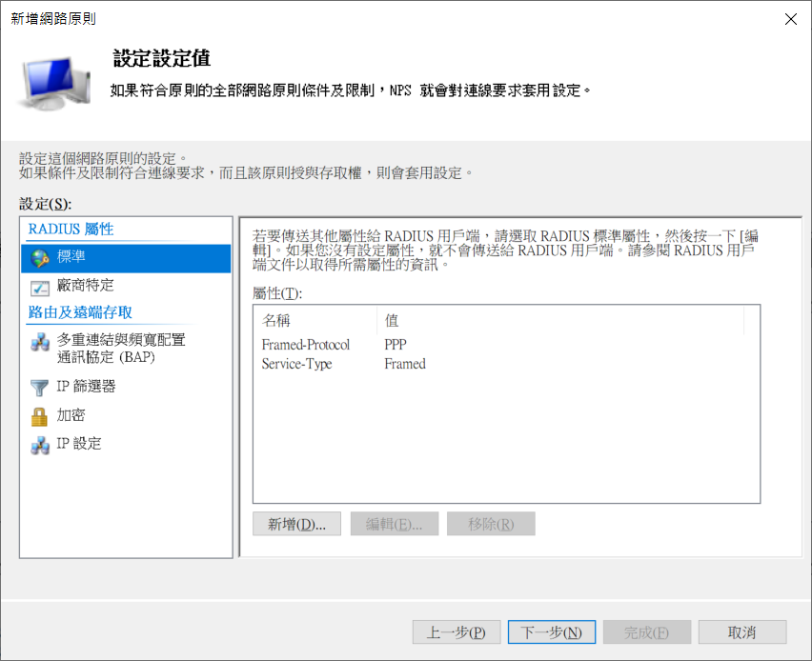Click the 加密 padlock icon
812x661 pixels.
40,416
